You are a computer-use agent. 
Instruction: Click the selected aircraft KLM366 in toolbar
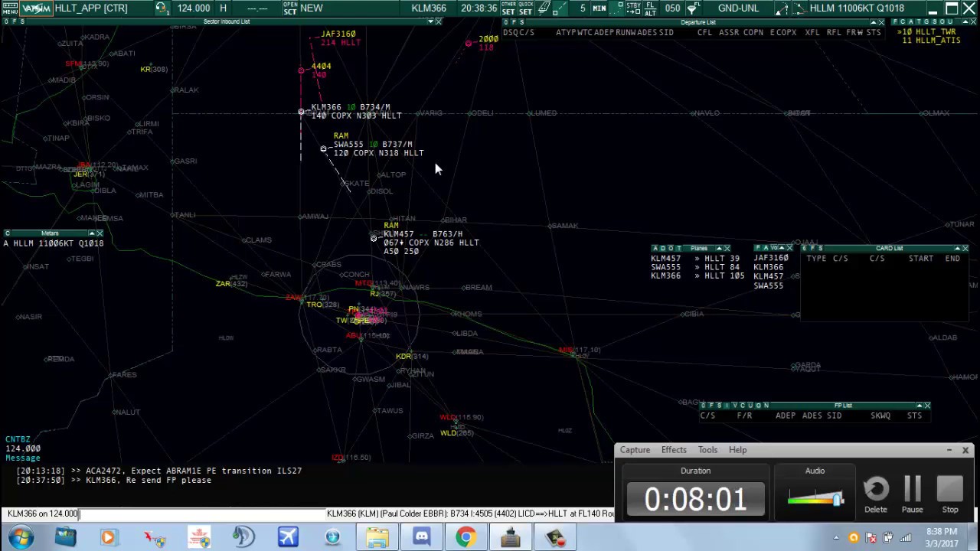point(429,8)
